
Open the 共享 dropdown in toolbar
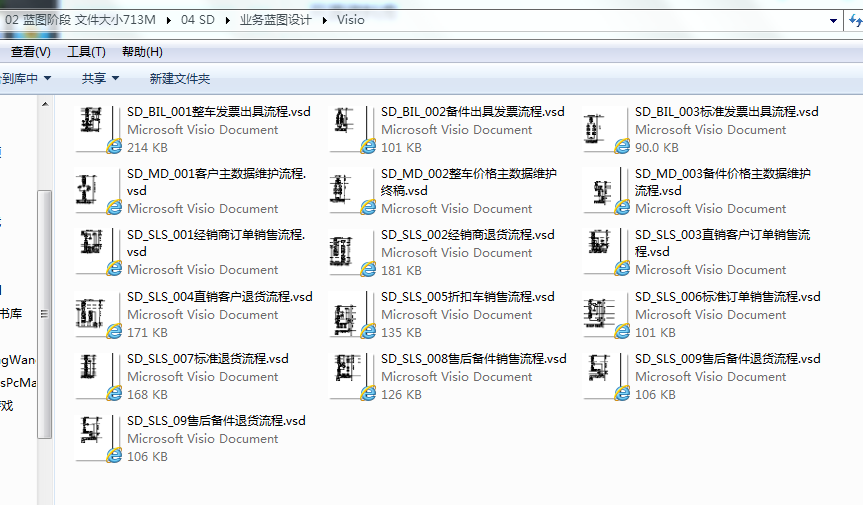click(100, 78)
